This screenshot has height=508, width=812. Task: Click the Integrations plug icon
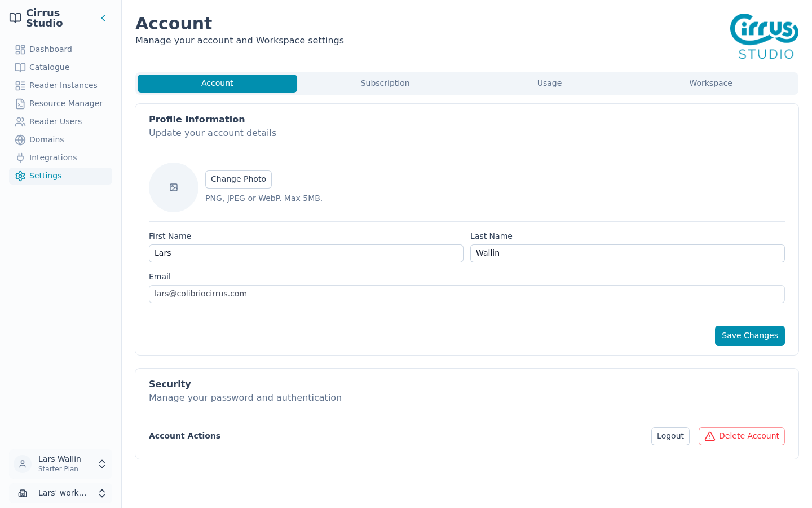click(20, 158)
